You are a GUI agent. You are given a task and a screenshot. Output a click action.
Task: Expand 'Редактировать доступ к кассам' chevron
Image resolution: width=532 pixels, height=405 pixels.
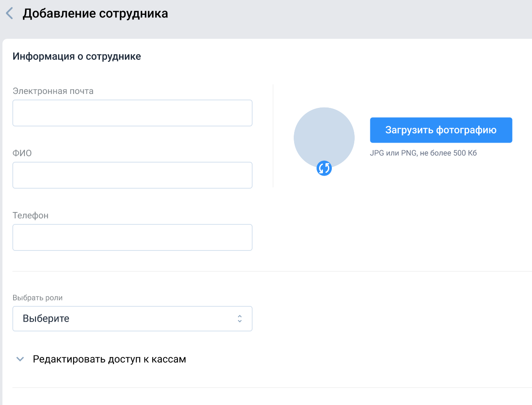point(20,359)
